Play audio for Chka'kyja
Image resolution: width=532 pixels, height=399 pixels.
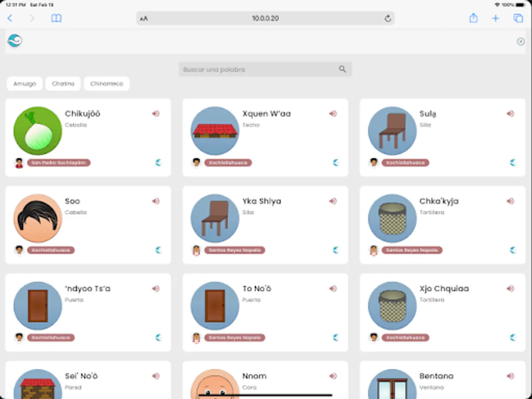tap(510, 201)
